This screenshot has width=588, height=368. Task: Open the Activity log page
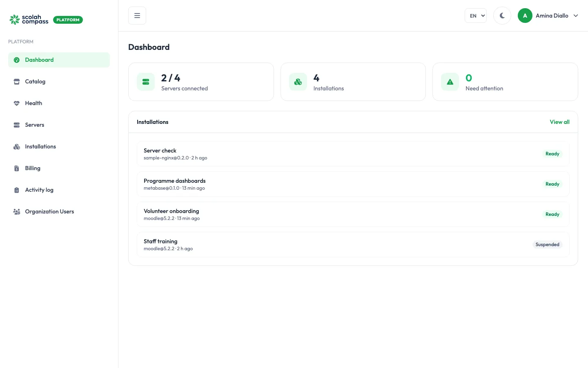coord(59,190)
